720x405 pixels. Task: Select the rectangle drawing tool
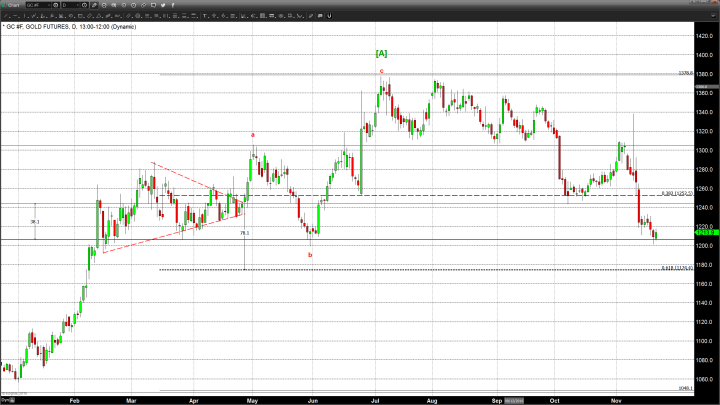click(x=80, y=16)
